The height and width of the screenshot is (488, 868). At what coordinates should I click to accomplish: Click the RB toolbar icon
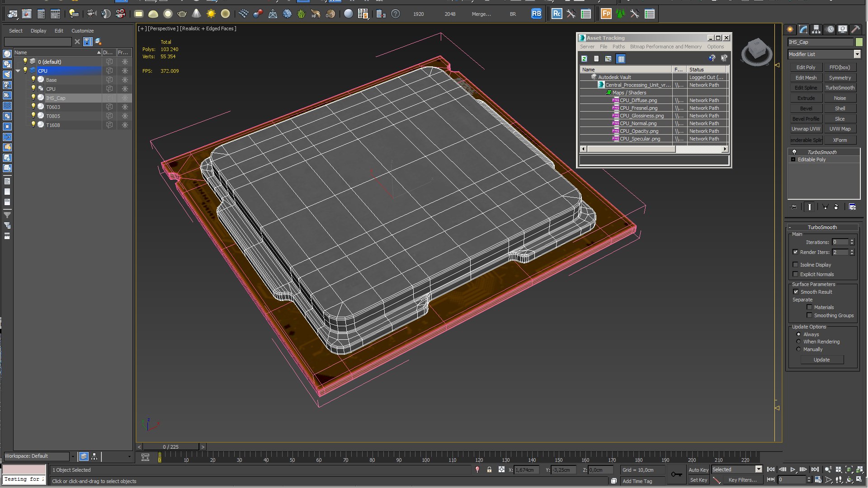(536, 14)
